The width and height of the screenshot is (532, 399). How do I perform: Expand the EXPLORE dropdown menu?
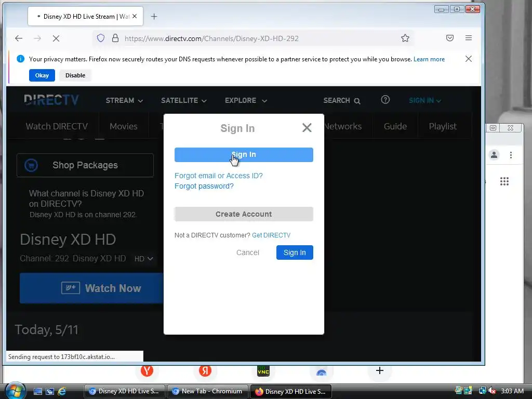(246, 100)
